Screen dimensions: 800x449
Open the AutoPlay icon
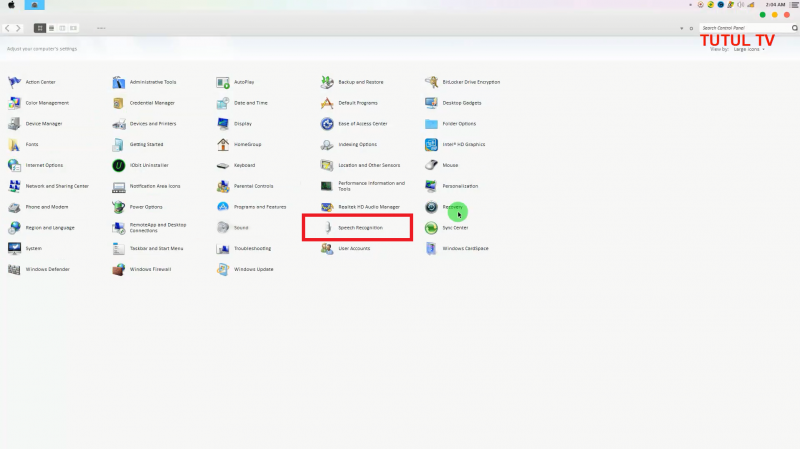pos(223,82)
